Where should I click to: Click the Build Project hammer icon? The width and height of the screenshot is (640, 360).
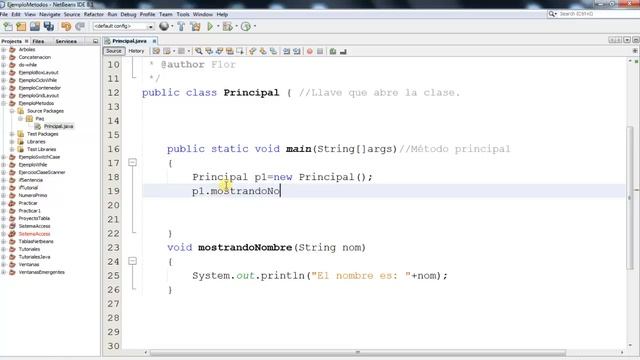[181, 27]
